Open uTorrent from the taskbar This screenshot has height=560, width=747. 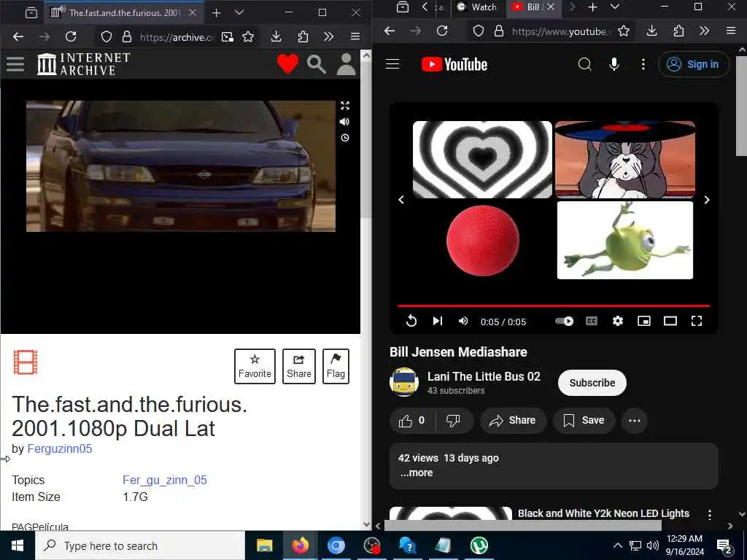479,545
